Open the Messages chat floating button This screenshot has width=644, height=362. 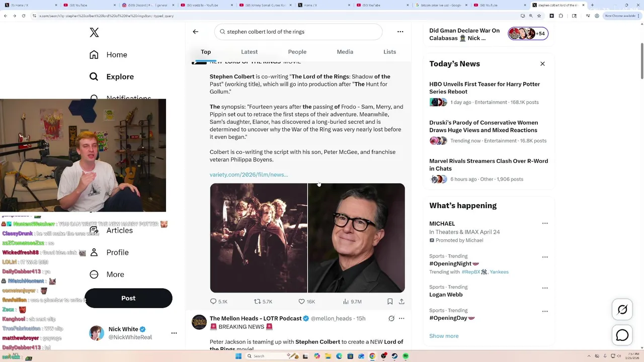pos(622,335)
